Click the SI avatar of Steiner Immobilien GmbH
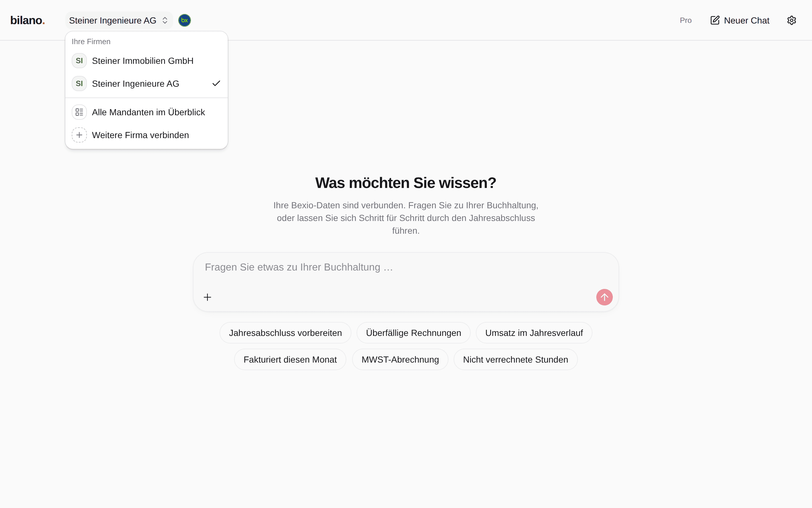Viewport: 812px width, 508px height. [x=79, y=61]
